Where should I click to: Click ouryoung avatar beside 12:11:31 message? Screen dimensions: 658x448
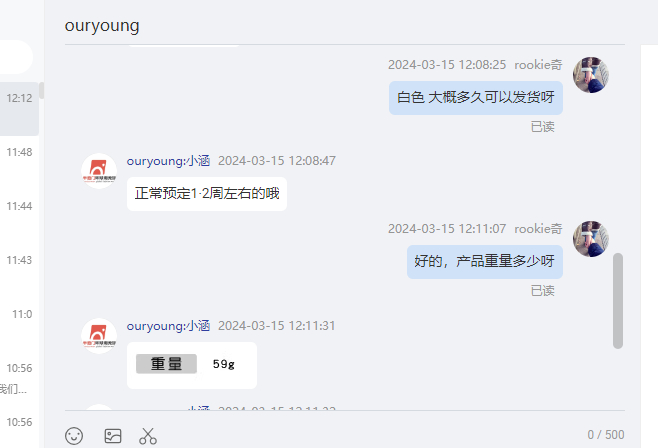99,336
